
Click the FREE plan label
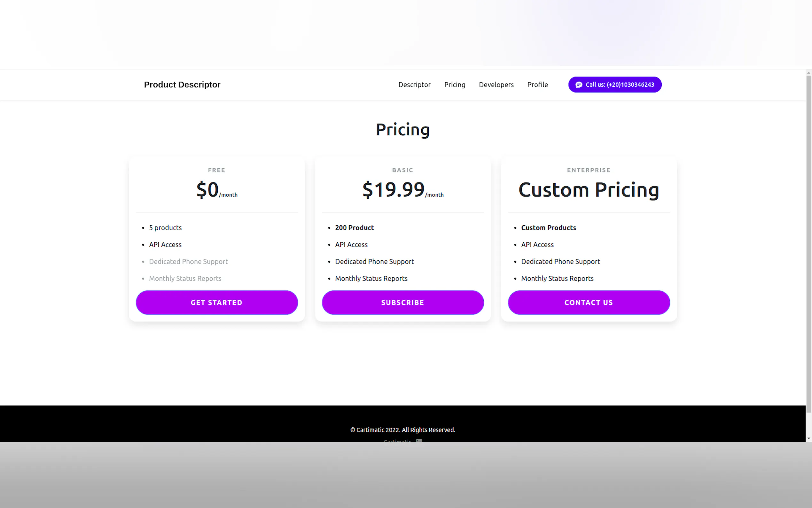(x=216, y=170)
